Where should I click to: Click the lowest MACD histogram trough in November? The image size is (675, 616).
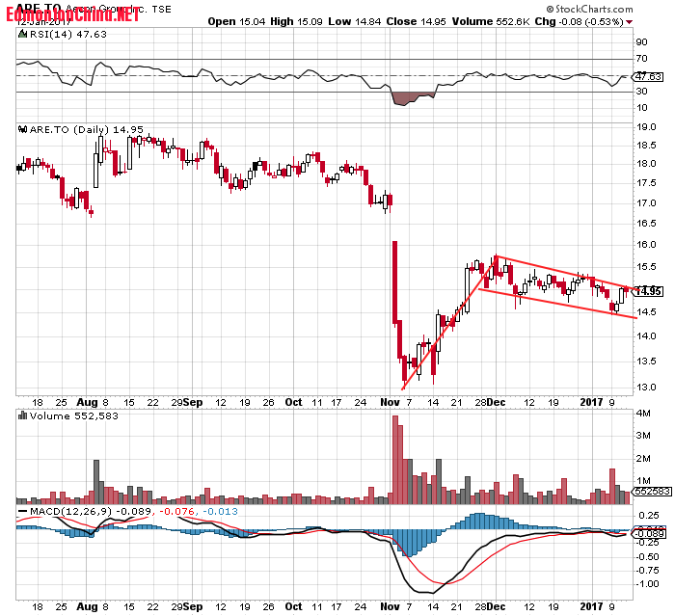(409, 544)
